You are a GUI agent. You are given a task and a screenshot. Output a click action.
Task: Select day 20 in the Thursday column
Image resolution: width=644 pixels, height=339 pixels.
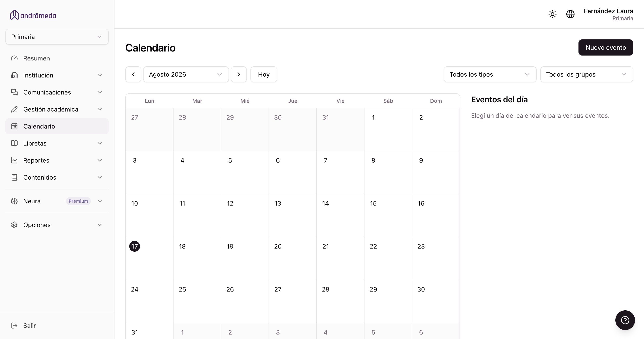click(292, 259)
